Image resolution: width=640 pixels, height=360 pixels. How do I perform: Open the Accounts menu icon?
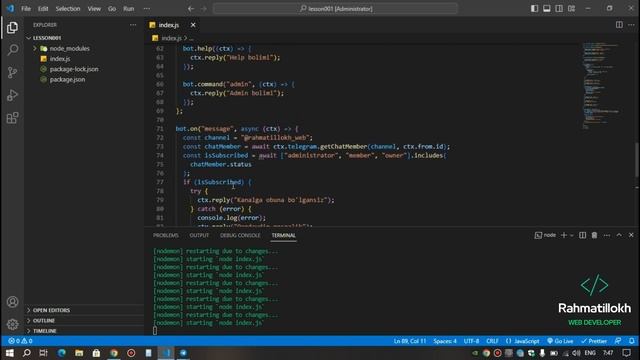click(12, 302)
